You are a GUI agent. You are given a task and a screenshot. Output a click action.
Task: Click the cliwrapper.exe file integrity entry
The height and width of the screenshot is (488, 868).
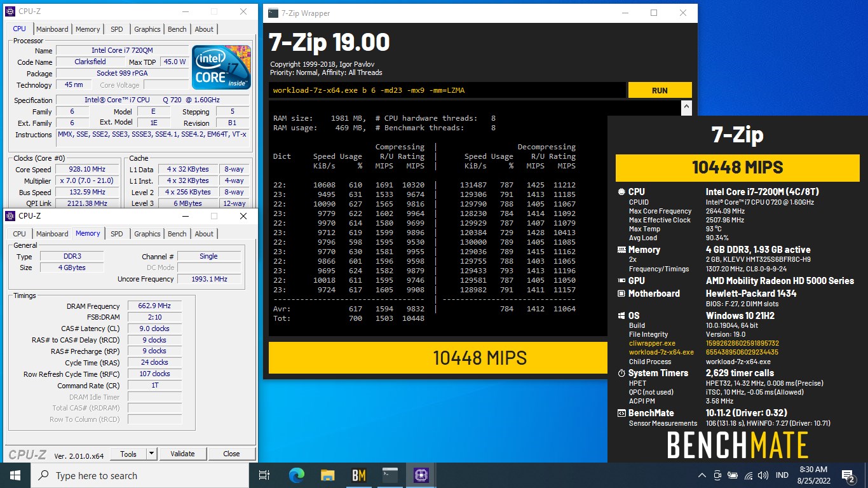pyautogui.click(x=652, y=343)
